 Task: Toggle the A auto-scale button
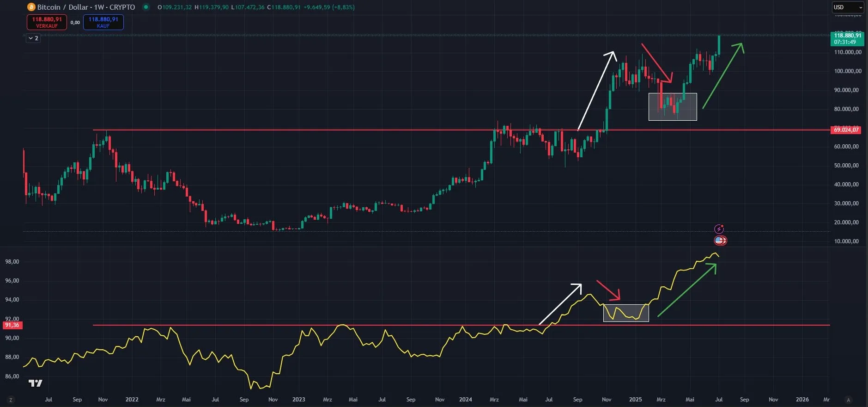click(x=848, y=400)
